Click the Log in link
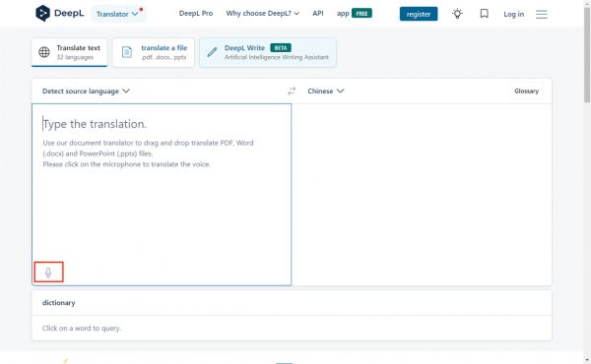 513,15
